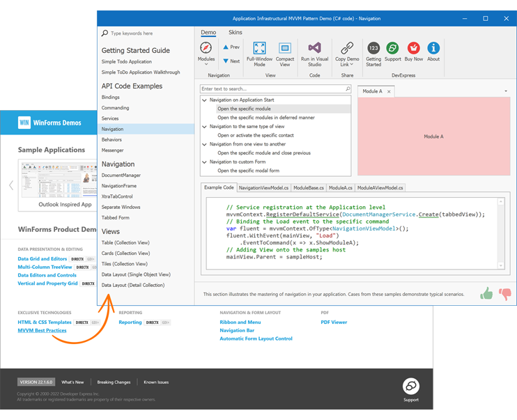Open Data Grid and Editors demo
This screenshot has height=420, width=517.
click(x=43, y=259)
